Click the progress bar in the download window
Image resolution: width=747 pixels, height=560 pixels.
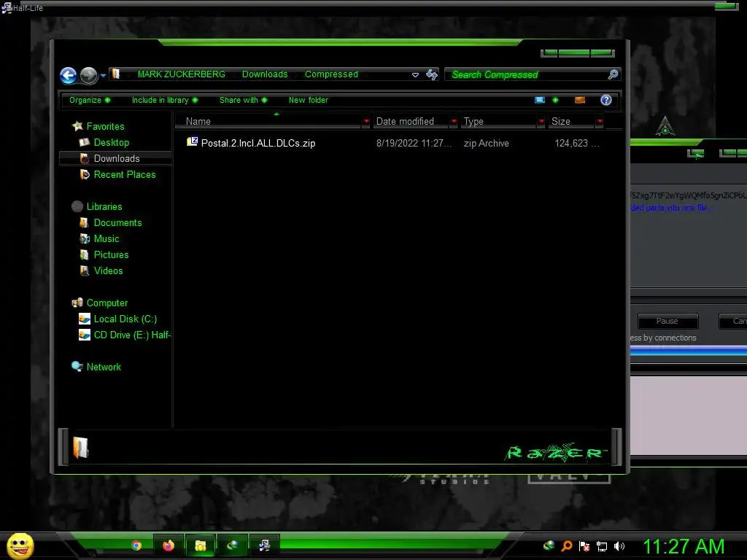tap(689, 351)
